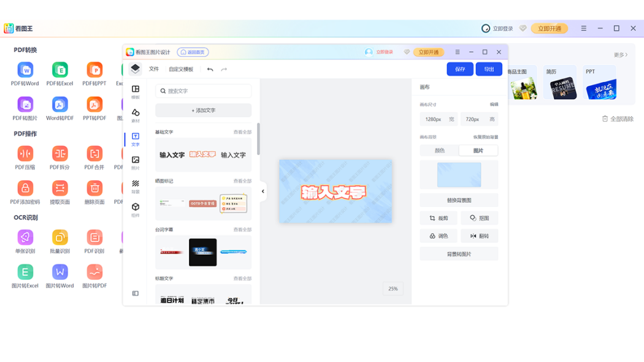View all 基础文字 styles
The width and height of the screenshot is (644, 362).
242,132
